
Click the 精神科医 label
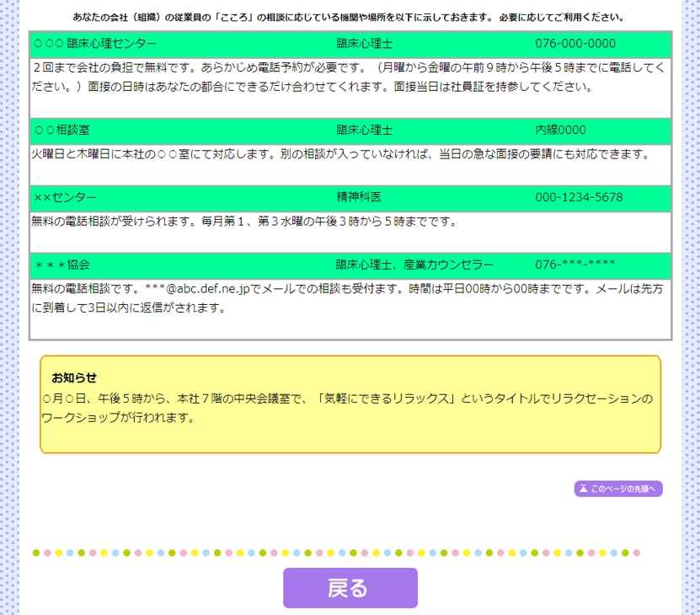(359, 197)
